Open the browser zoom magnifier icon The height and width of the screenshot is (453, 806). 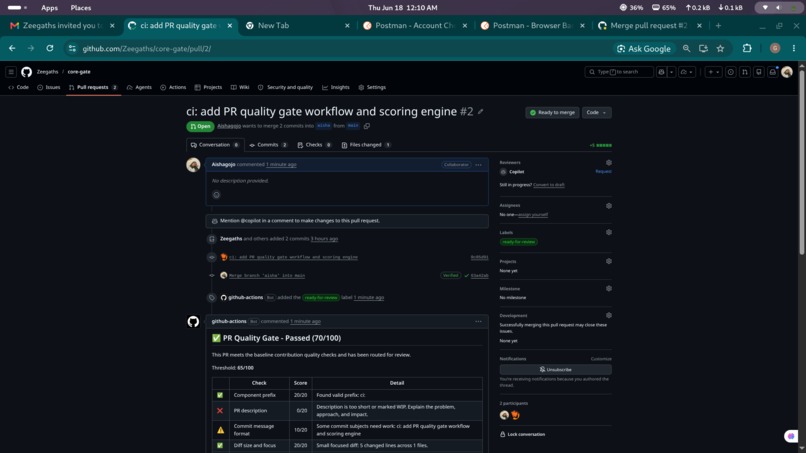click(687, 48)
